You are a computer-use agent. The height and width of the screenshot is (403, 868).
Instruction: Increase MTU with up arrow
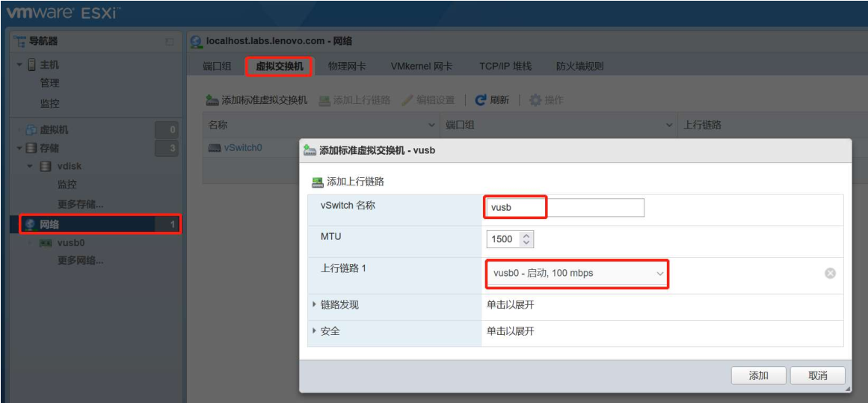[x=526, y=236]
